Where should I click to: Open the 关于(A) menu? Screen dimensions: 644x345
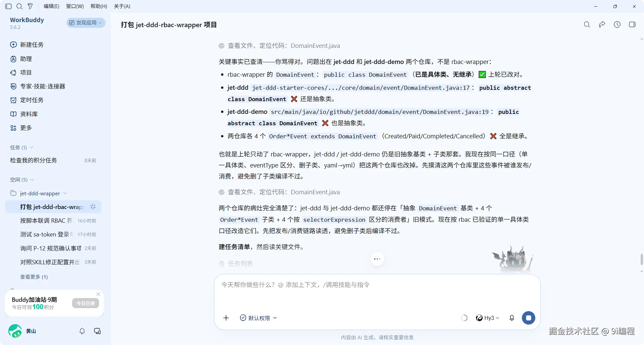pyautogui.click(x=122, y=6)
